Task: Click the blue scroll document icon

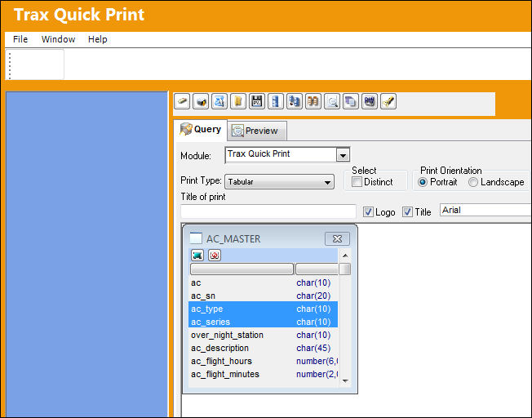Action: (x=219, y=101)
